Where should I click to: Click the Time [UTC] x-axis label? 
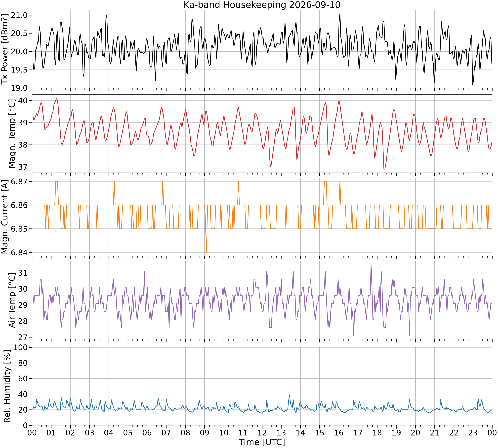coord(262,442)
